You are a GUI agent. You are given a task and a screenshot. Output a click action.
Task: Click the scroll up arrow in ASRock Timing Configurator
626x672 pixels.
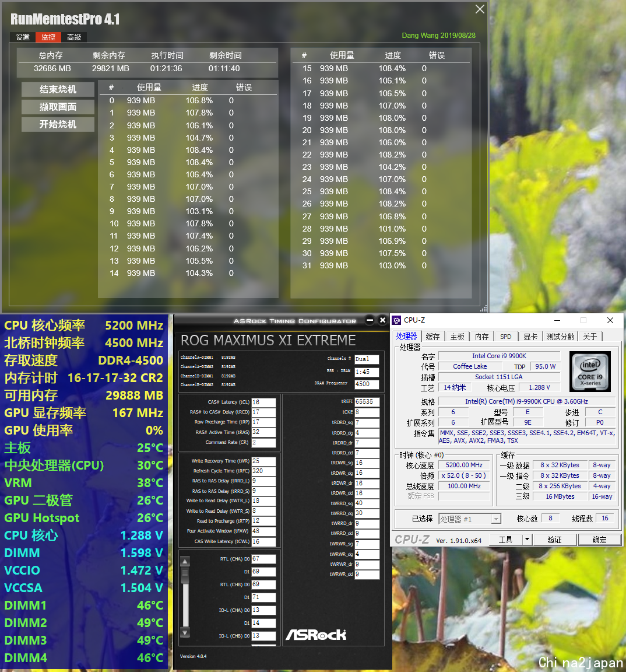(185, 561)
